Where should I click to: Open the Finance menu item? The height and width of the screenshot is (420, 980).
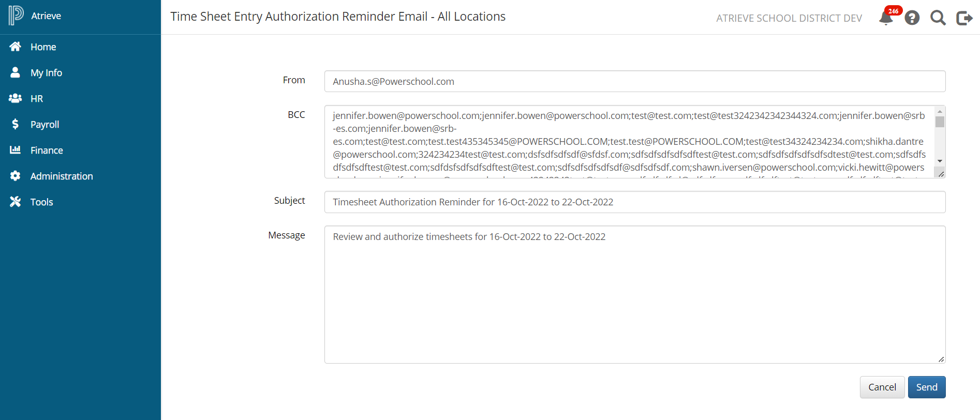(47, 151)
